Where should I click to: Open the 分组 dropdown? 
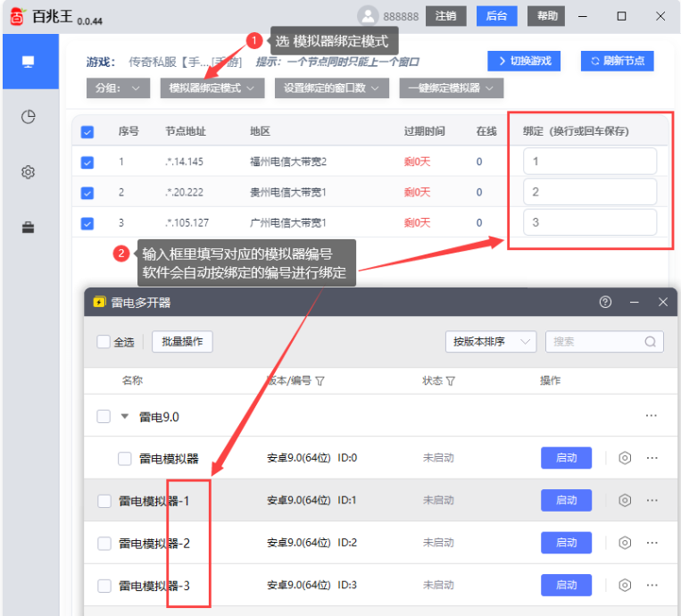pos(118,88)
